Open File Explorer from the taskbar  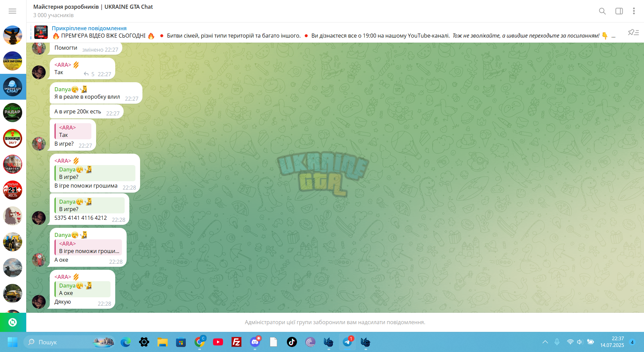tap(163, 342)
